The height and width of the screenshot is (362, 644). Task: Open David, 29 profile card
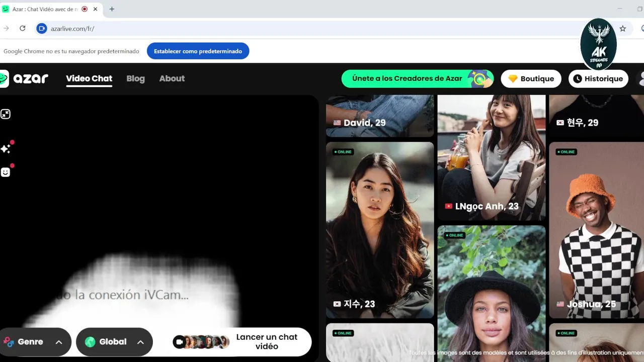tap(380, 116)
